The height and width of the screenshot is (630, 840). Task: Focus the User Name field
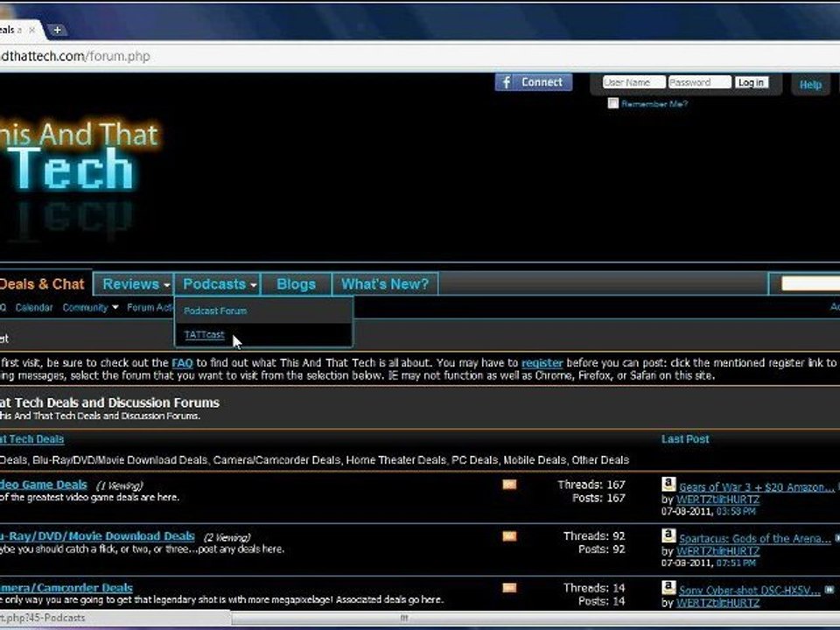coord(633,82)
